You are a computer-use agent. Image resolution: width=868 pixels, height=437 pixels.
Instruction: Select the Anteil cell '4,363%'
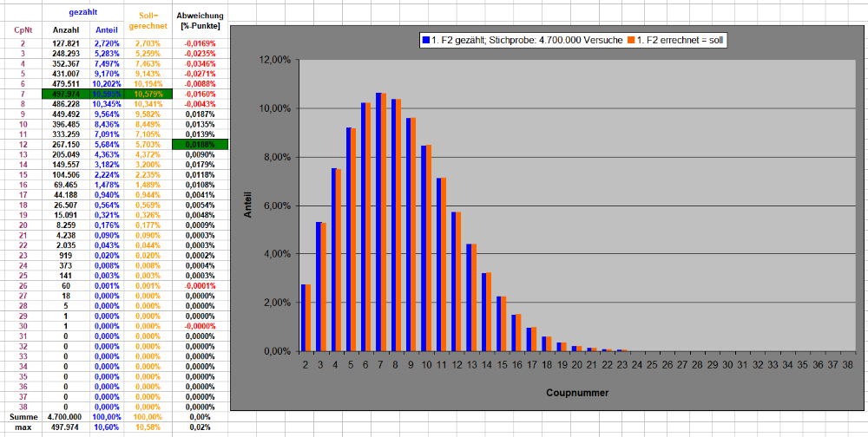(108, 154)
